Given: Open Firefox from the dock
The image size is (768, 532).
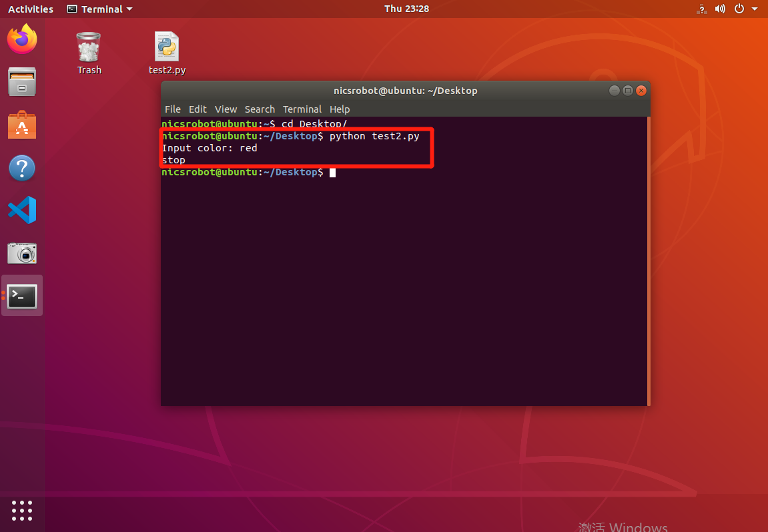Looking at the screenshot, I should coord(22,39).
